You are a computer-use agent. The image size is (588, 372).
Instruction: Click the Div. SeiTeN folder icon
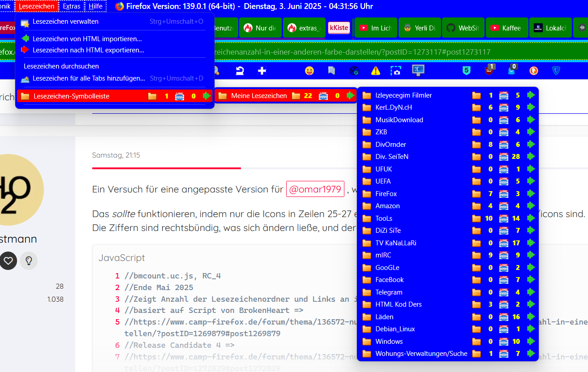[367, 157]
